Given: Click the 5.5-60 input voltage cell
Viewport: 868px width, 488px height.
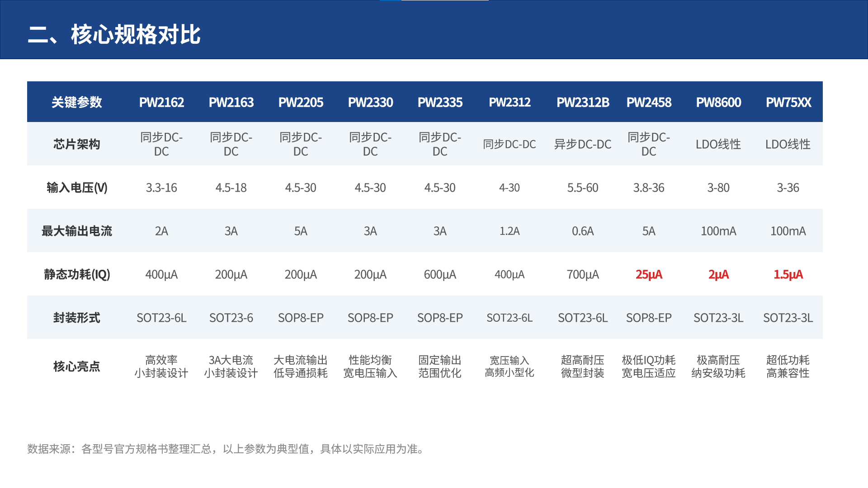Looking at the screenshot, I should pyautogui.click(x=583, y=188).
